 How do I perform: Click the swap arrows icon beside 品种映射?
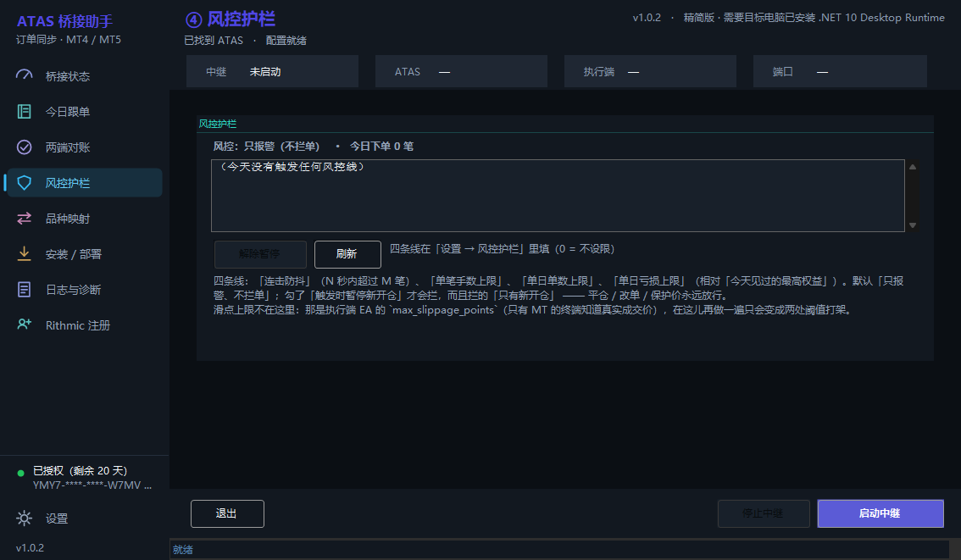click(24, 218)
